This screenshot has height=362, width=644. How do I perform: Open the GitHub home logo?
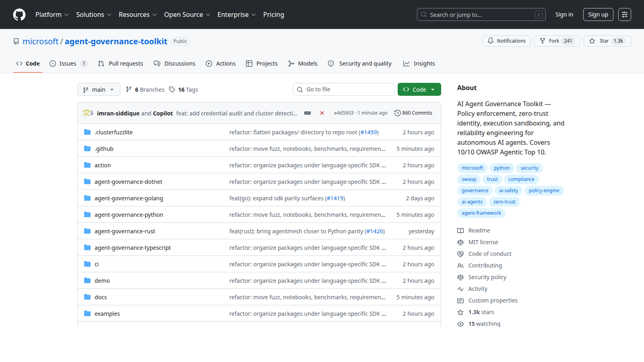(19, 14)
